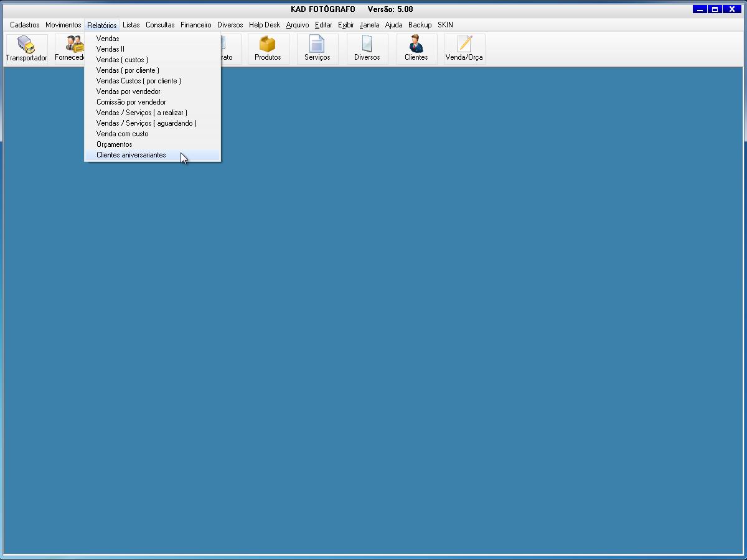747x560 pixels.
Task: Open the SKIN menu
Action: [x=445, y=25]
